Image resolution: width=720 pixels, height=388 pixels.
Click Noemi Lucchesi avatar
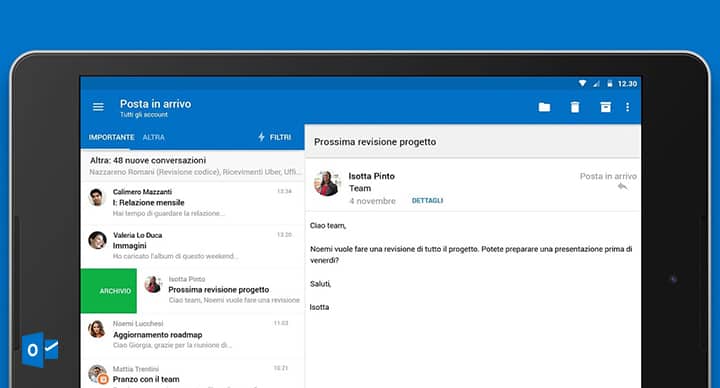click(97, 329)
